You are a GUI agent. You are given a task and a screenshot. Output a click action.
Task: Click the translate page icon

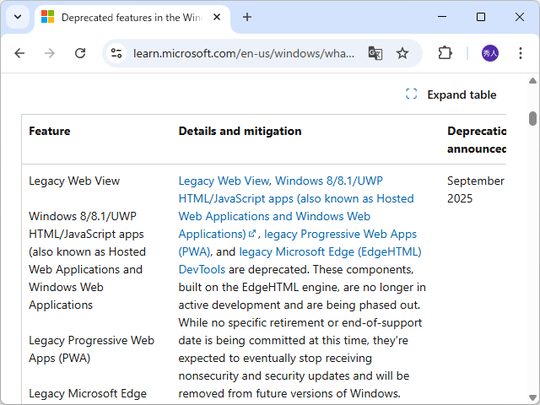[x=375, y=53]
